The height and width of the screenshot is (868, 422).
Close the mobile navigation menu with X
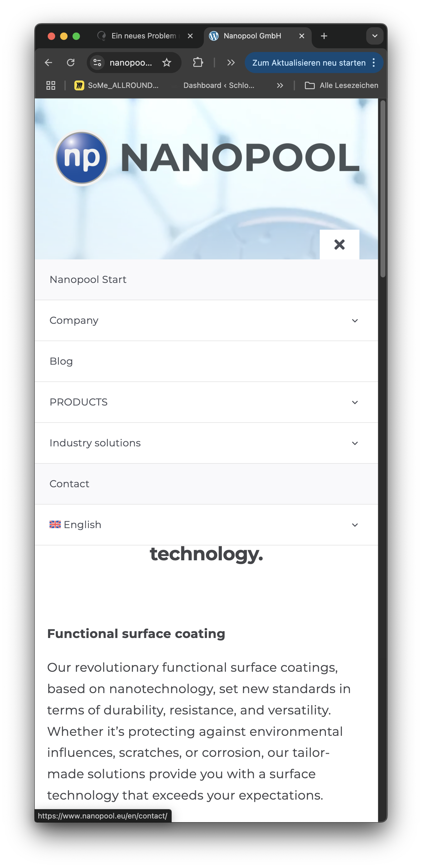[339, 244]
